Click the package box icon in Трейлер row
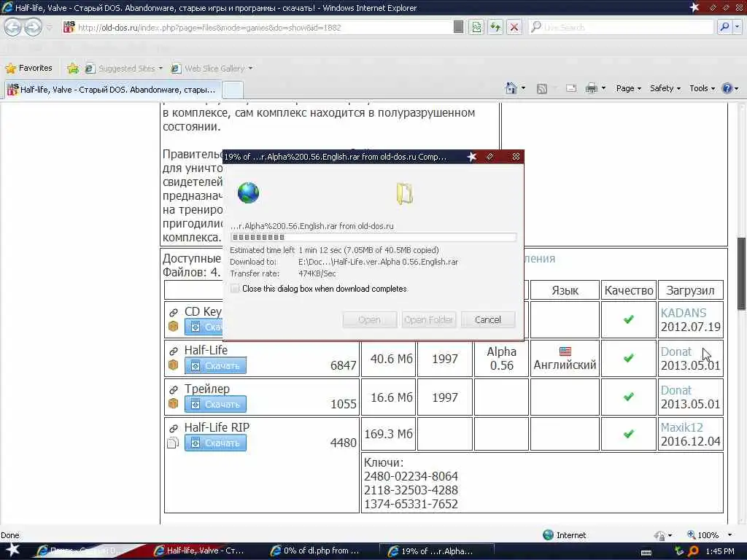 pyautogui.click(x=174, y=403)
